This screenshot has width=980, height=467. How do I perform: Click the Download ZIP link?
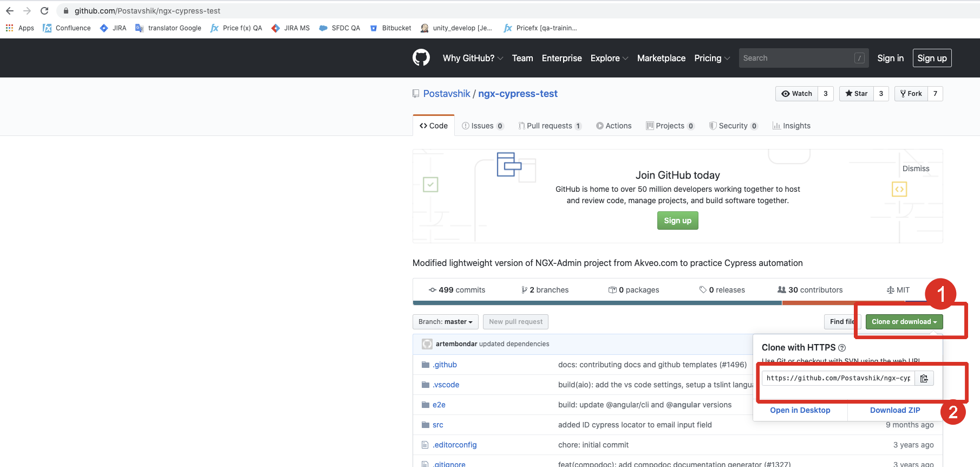click(x=894, y=410)
